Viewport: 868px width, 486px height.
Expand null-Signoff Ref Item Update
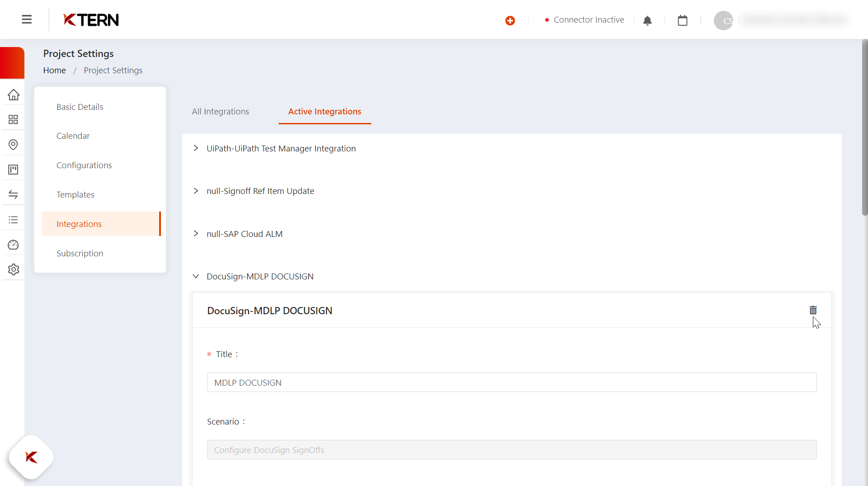point(196,191)
